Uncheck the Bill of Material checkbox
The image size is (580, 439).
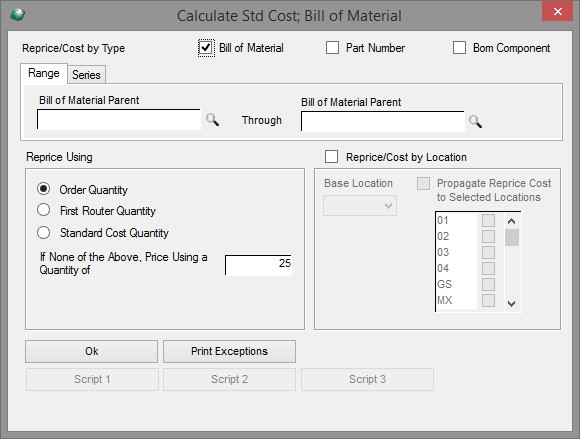[x=206, y=48]
